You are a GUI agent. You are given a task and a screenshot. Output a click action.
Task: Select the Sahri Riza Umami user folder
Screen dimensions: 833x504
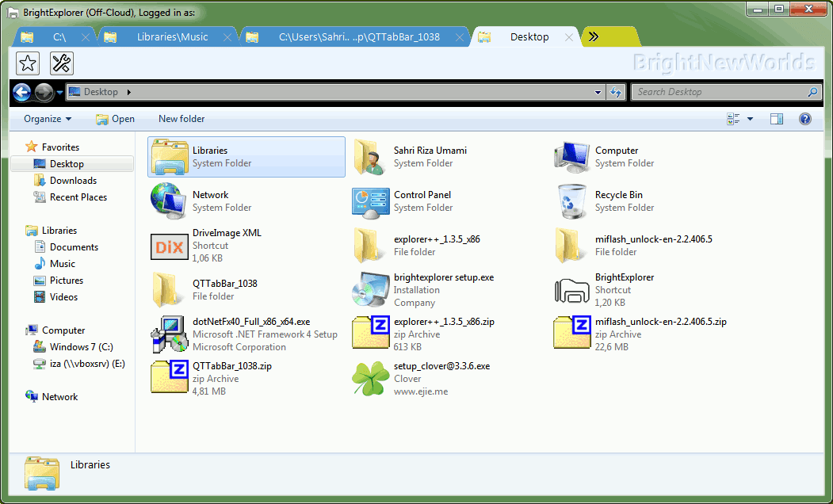(370, 157)
